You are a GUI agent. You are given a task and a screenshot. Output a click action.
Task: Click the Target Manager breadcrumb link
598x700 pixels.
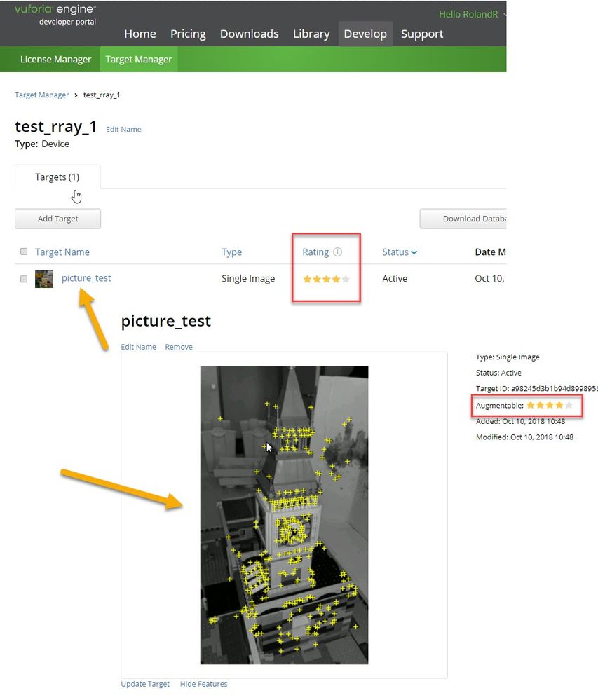pyautogui.click(x=42, y=95)
